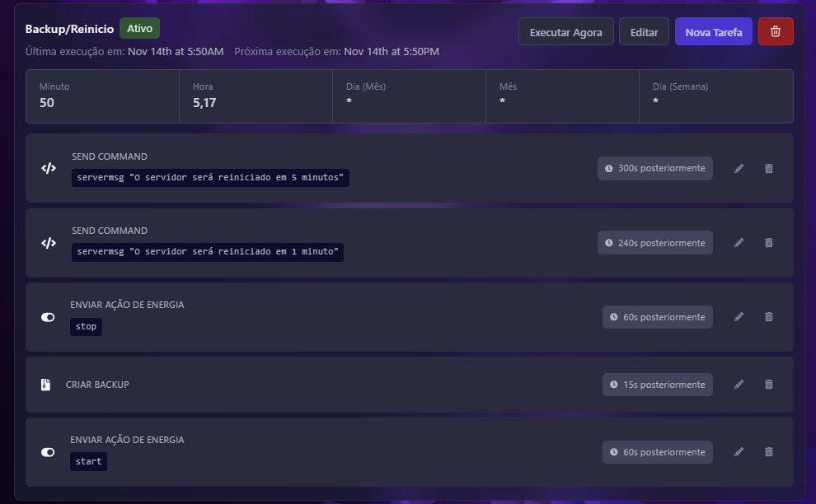Viewport: 816px width, 504px height.
Task: Edit the Criar Backup task
Action: click(x=739, y=385)
